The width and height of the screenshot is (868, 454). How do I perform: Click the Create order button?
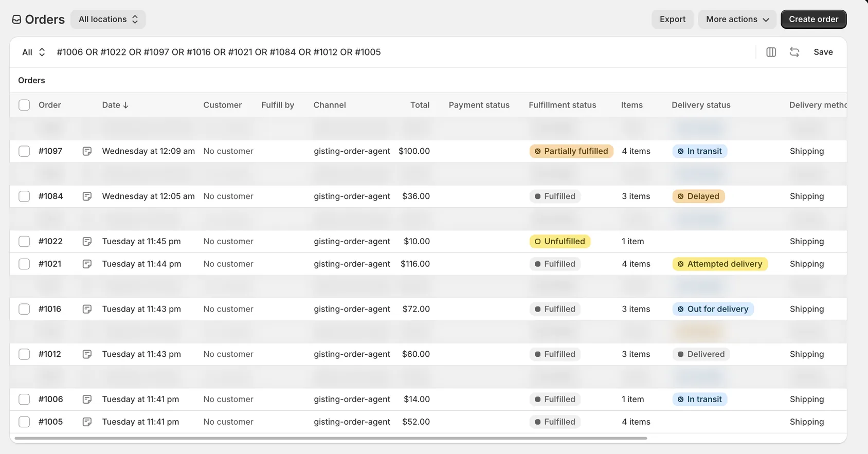(813, 19)
